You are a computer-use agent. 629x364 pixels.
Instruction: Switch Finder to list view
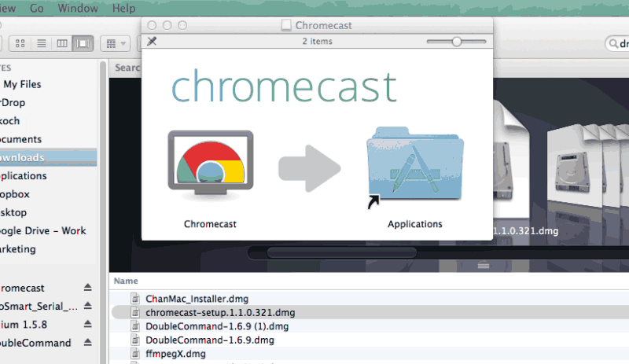point(42,43)
